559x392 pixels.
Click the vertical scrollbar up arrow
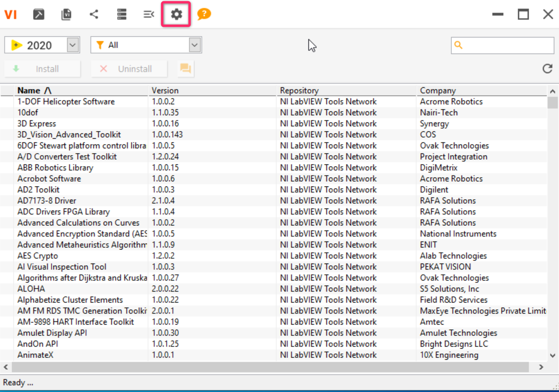click(x=553, y=91)
